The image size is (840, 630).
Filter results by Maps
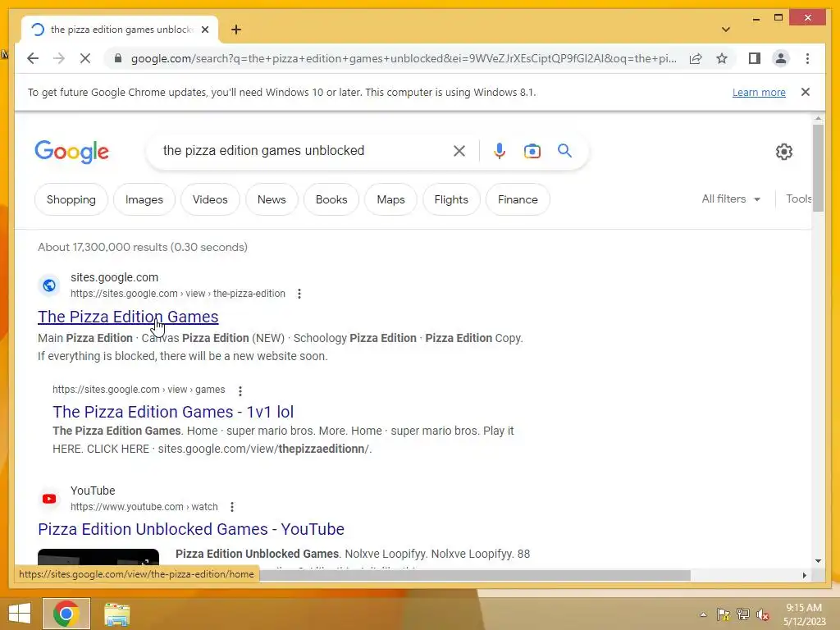point(390,199)
